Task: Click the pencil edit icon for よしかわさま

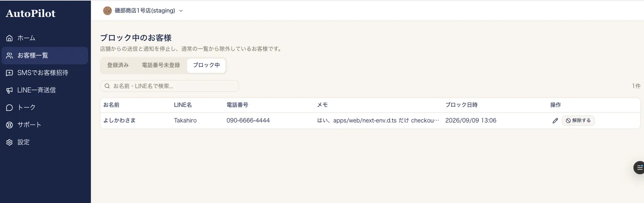Action: click(555, 121)
